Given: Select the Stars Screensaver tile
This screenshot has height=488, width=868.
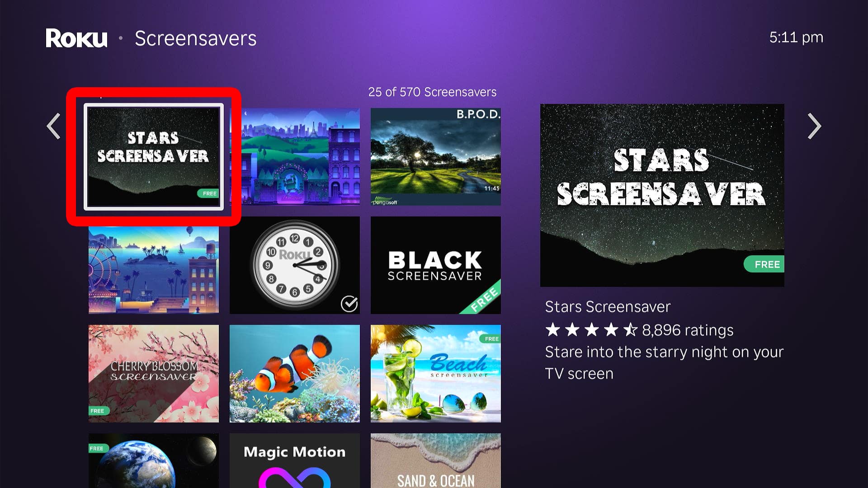Looking at the screenshot, I should (154, 157).
